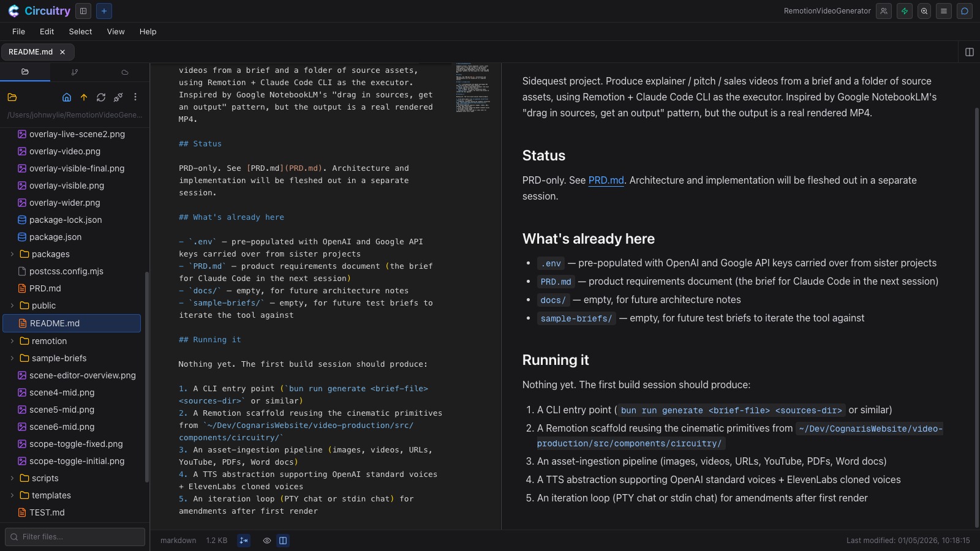
Task: Open overlay-visible-final.png file
Action: pos(72,168)
